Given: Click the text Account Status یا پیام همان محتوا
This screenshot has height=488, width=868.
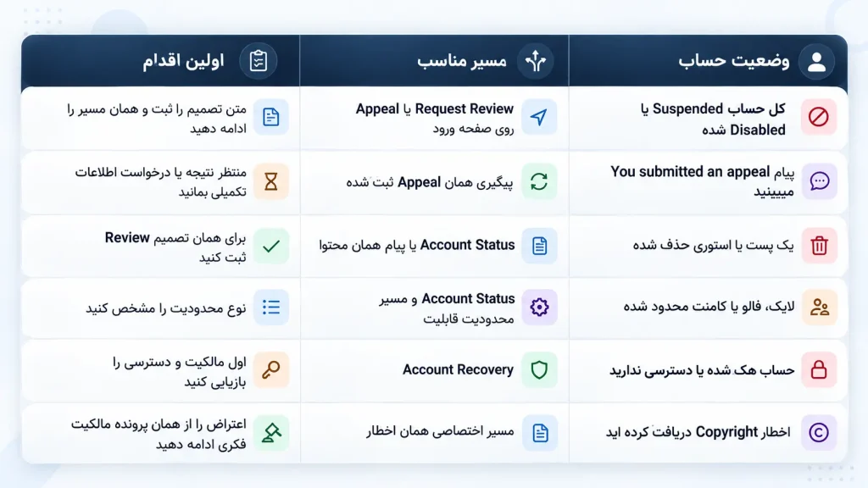Looking at the screenshot, I should coord(417,245).
